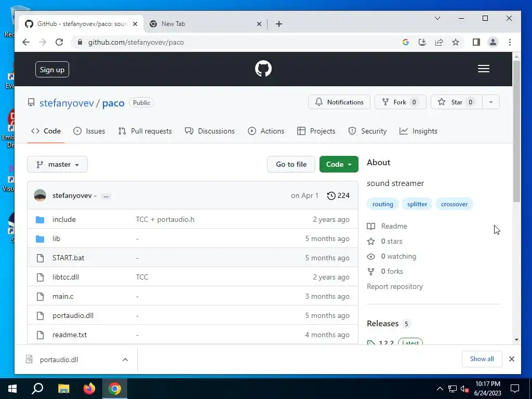Click the portaudio.dll file icon in list
Image resolution: width=532 pixels, height=399 pixels.
40,316
